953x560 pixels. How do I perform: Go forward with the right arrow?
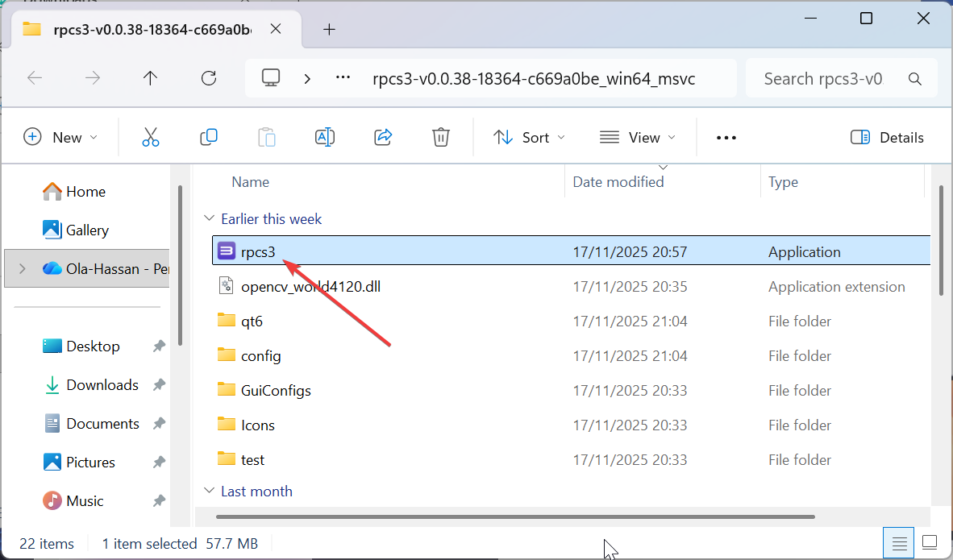(93, 77)
